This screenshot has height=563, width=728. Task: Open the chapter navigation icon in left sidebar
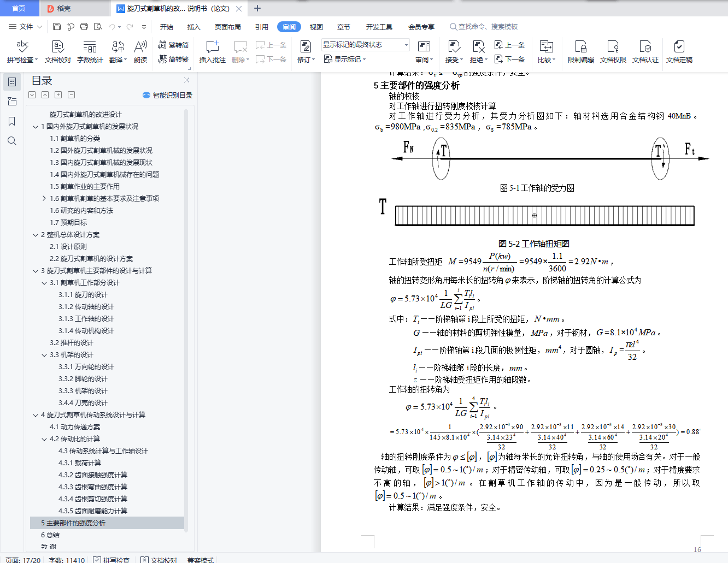[x=12, y=102]
